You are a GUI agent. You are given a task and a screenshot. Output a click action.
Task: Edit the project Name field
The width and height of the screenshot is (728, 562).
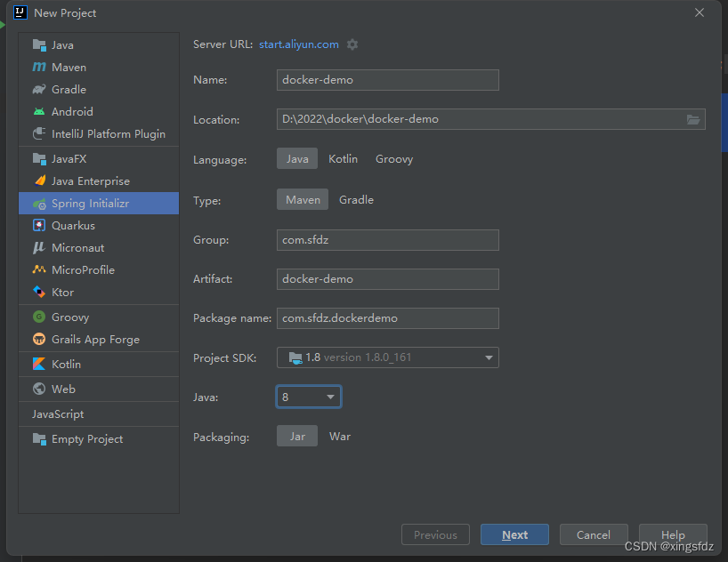point(388,80)
